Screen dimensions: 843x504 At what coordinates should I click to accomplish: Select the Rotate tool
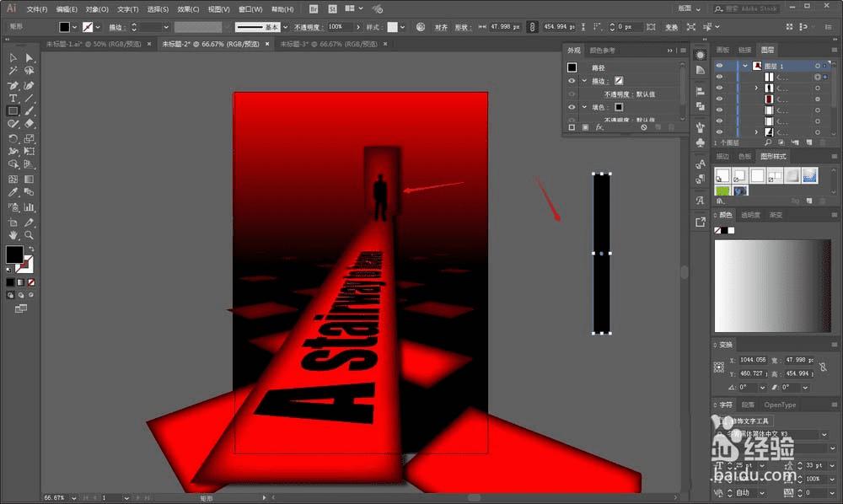(x=13, y=138)
